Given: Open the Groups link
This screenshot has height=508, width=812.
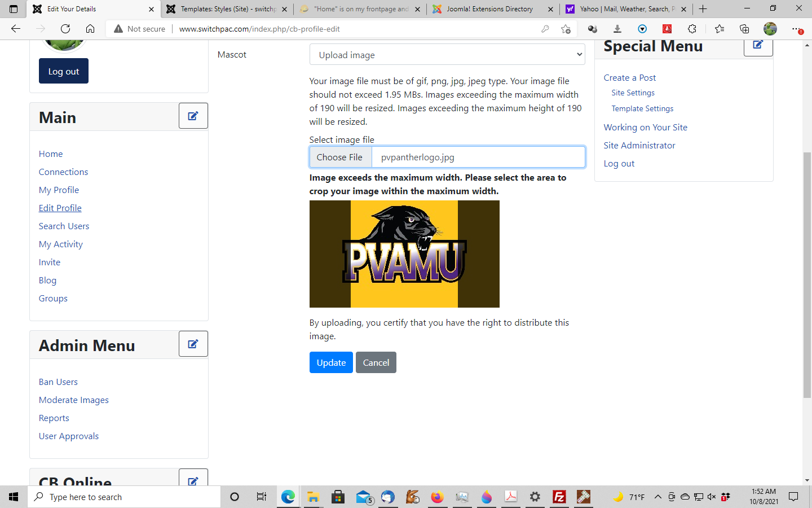Looking at the screenshot, I should [53, 298].
